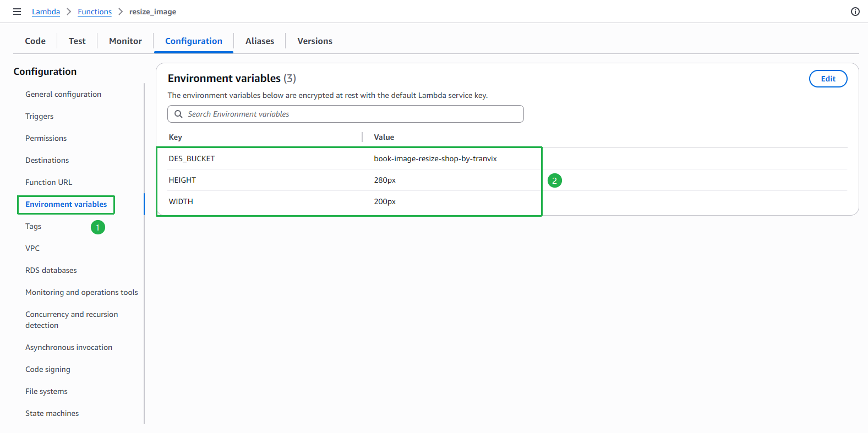
Task: Open Function URL section
Action: coord(48,182)
